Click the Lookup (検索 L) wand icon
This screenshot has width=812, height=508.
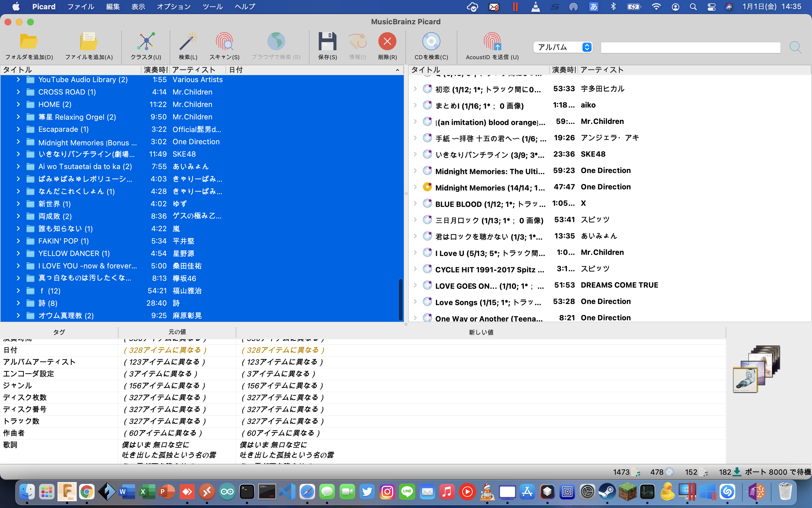(x=188, y=42)
